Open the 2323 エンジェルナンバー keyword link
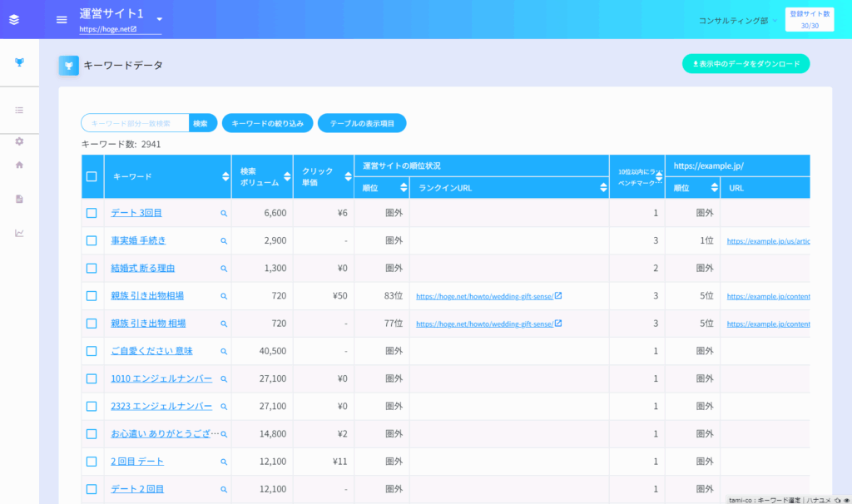 pyautogui.click(x=161, y=407)
